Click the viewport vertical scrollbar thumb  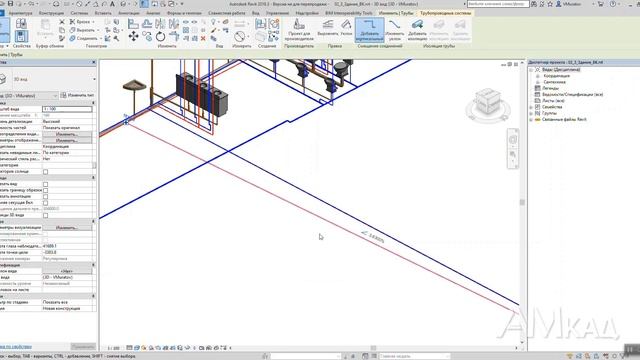point(522,202)
